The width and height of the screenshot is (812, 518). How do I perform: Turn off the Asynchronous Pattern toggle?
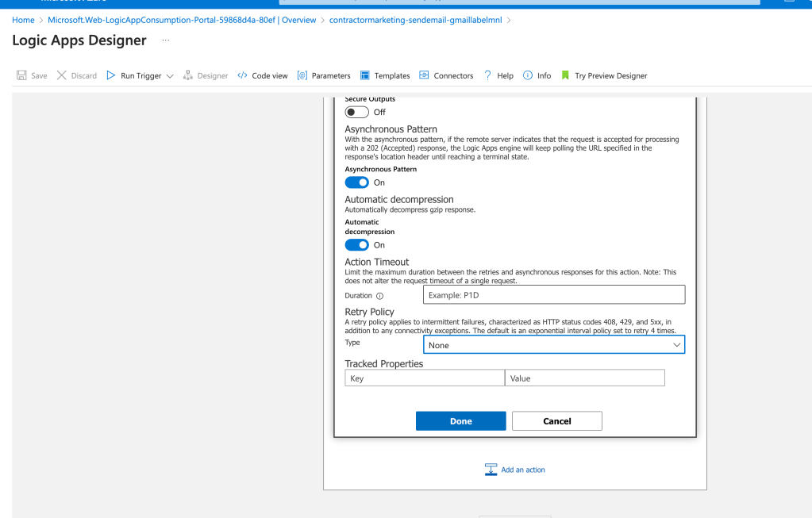(x=357, y=182)
